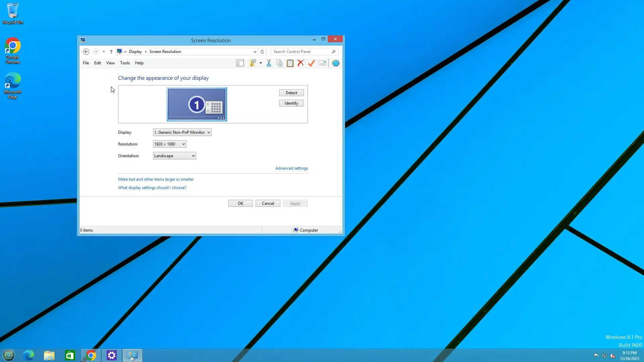Click the blue Classic Shell settings icon
Screen dimensions: 644x362
(335, 63)
